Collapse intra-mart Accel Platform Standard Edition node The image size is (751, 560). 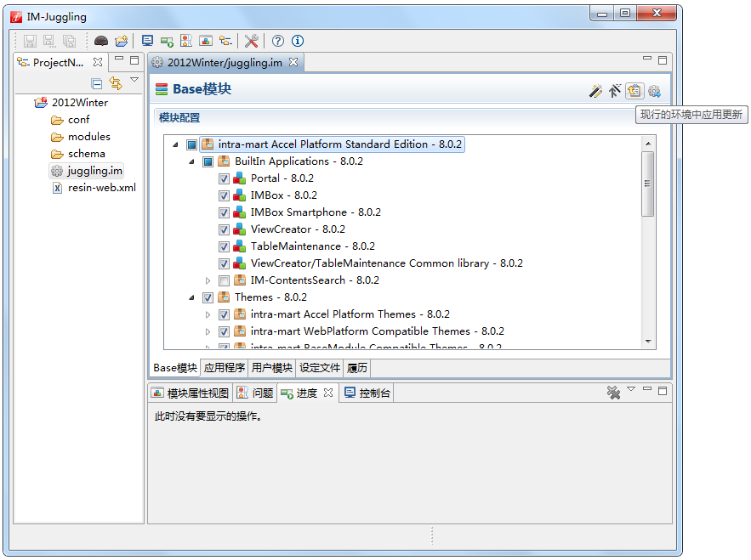[x=175, y=144]
